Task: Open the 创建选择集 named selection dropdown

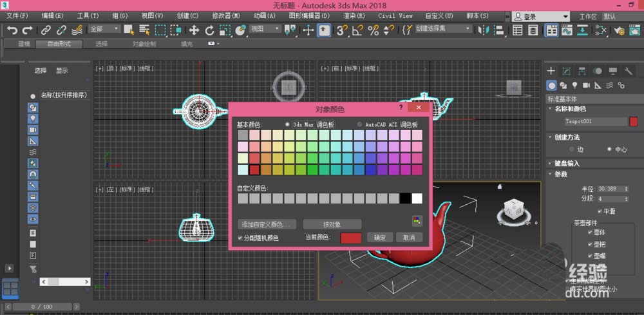Action: (443, 29)
